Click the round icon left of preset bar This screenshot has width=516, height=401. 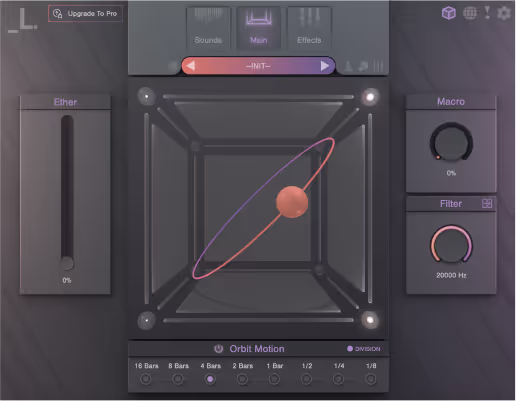click(173, 66)
